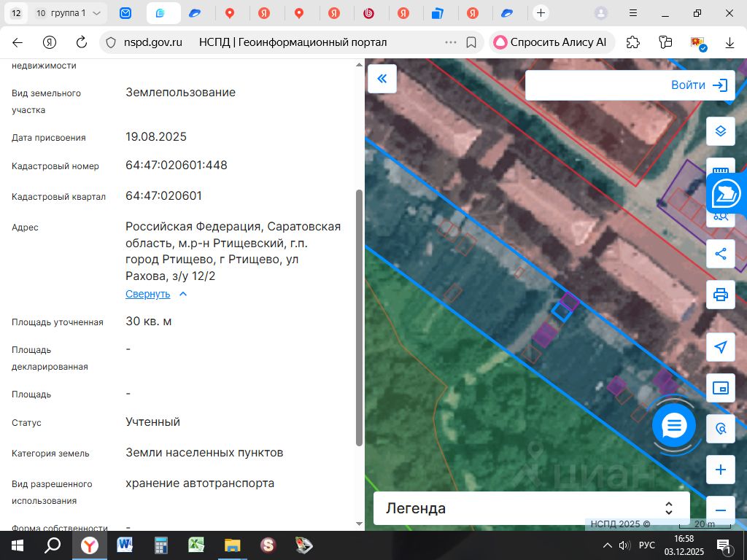Open Yandex home via the Я button
Image resolution: width=747 pixels, height=560 pixels.
point(50,42)
